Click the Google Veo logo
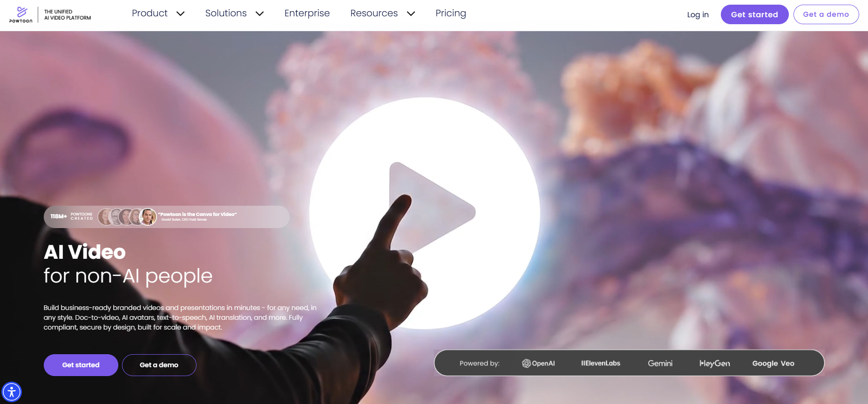This screenshot has height=404, width=868. pyautogui.click(x=773, y=364)
